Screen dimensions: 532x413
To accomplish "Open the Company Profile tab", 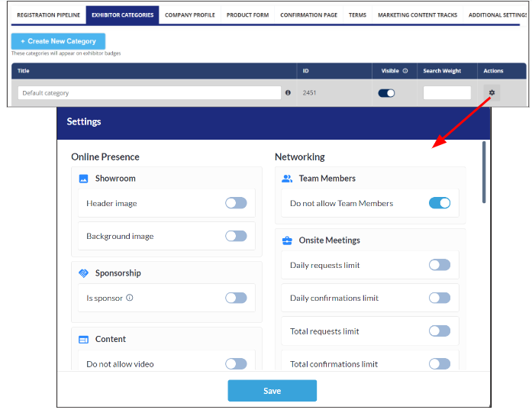I will tap(190, 15).
